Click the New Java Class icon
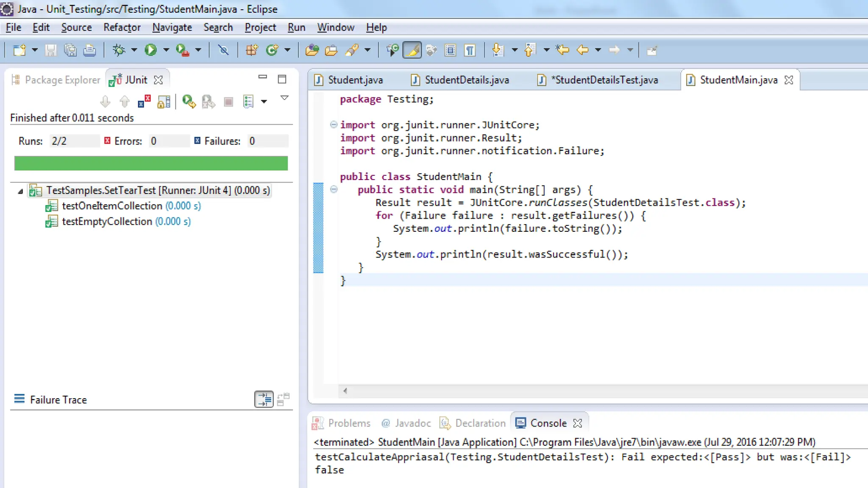This screenshot has height=488, width=868. 272,50
